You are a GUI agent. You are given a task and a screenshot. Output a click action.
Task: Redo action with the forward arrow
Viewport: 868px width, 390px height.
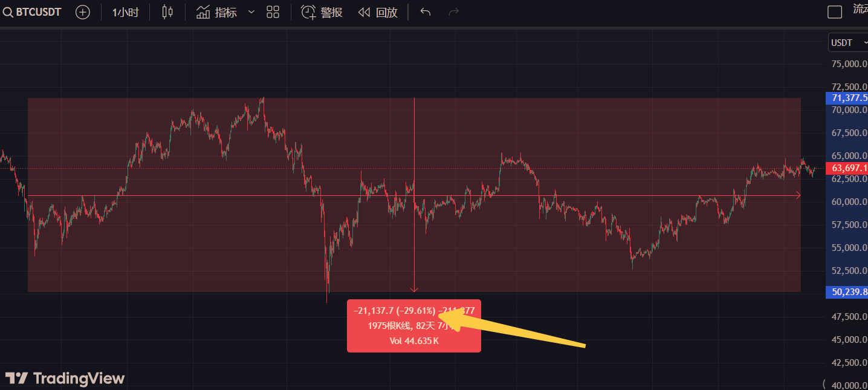click(x=454, y=12)
